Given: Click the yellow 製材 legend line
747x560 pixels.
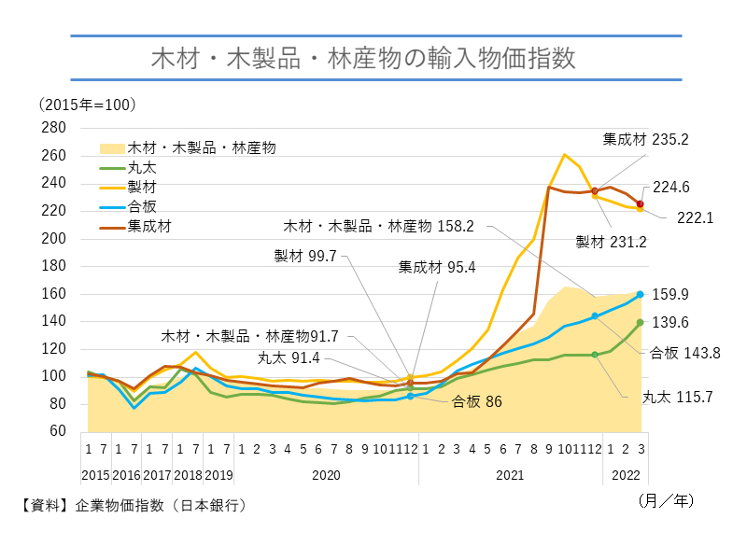Looking at the screenshot, I should [111, 188].
